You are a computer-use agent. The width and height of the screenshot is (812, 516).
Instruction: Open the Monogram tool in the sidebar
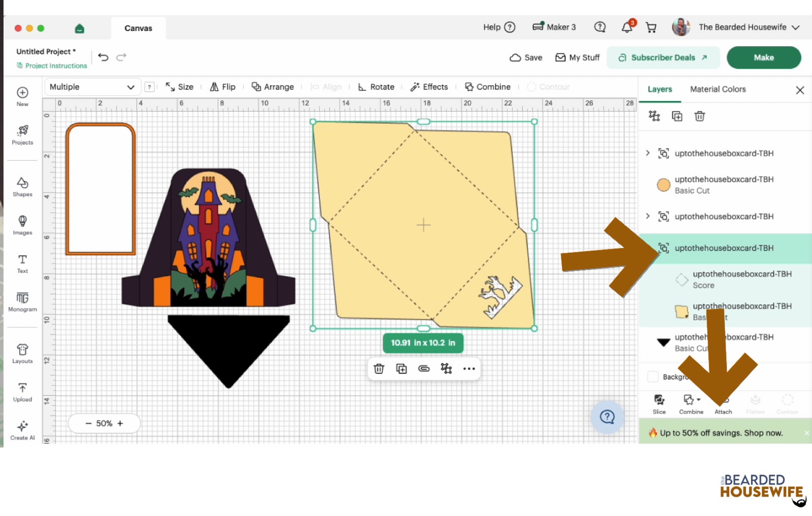click(x=22, y=302)
